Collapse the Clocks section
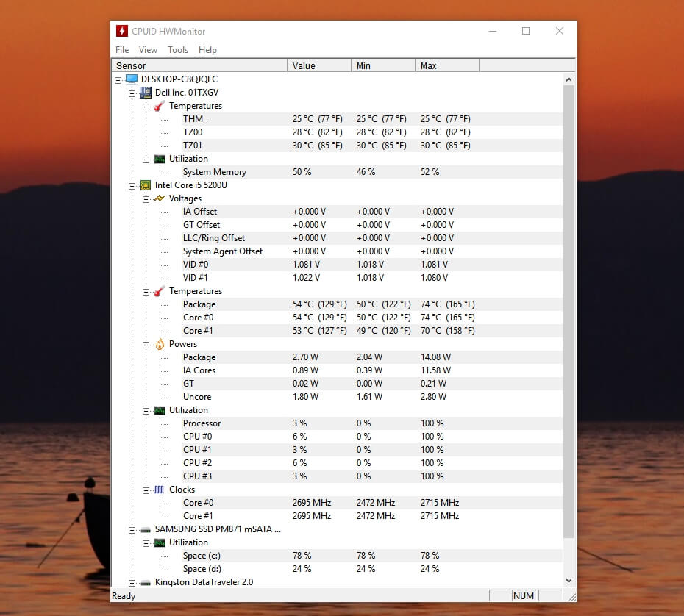 tap(145, 490)
